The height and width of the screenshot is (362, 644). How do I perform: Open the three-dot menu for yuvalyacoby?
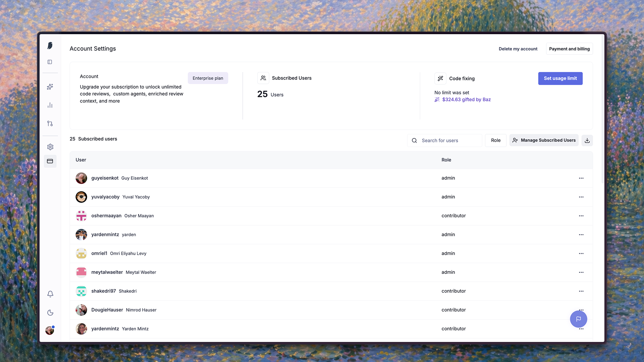[x=581, y=197]
